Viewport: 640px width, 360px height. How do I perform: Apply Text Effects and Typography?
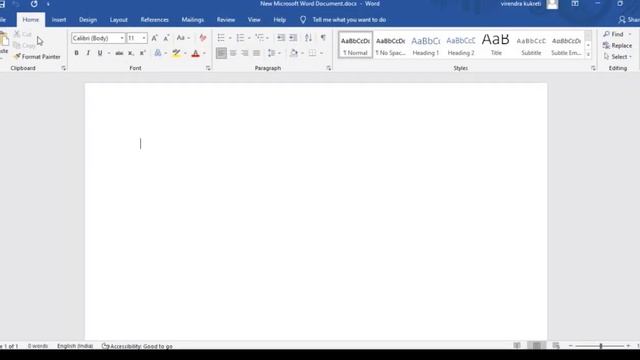pos(158,53)
